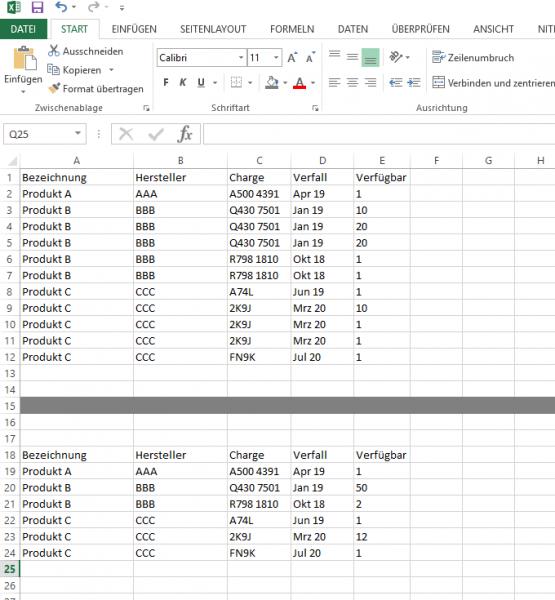Select the START tab
The height and width of the screenshot is (600, 555).
(x=74, y=29)
